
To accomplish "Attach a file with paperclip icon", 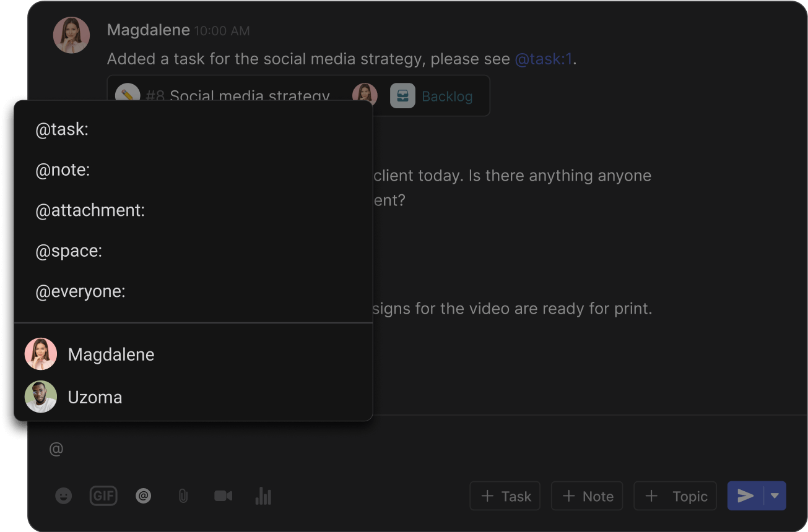I will click(183, 496).
